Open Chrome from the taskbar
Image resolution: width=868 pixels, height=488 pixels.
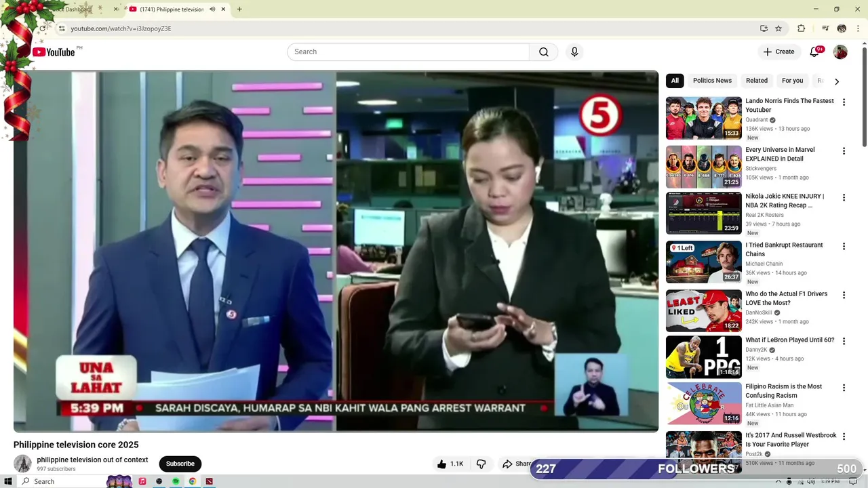tap(193, 481)
